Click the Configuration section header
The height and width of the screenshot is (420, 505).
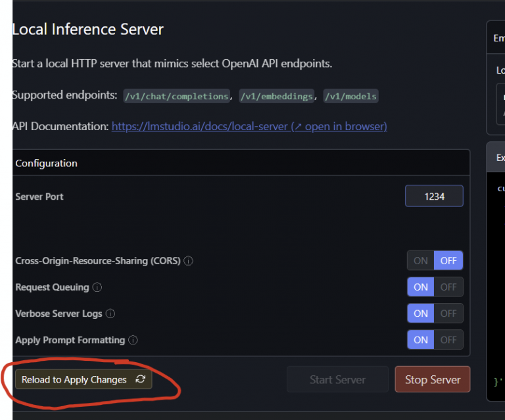click(x=46, y=163)
